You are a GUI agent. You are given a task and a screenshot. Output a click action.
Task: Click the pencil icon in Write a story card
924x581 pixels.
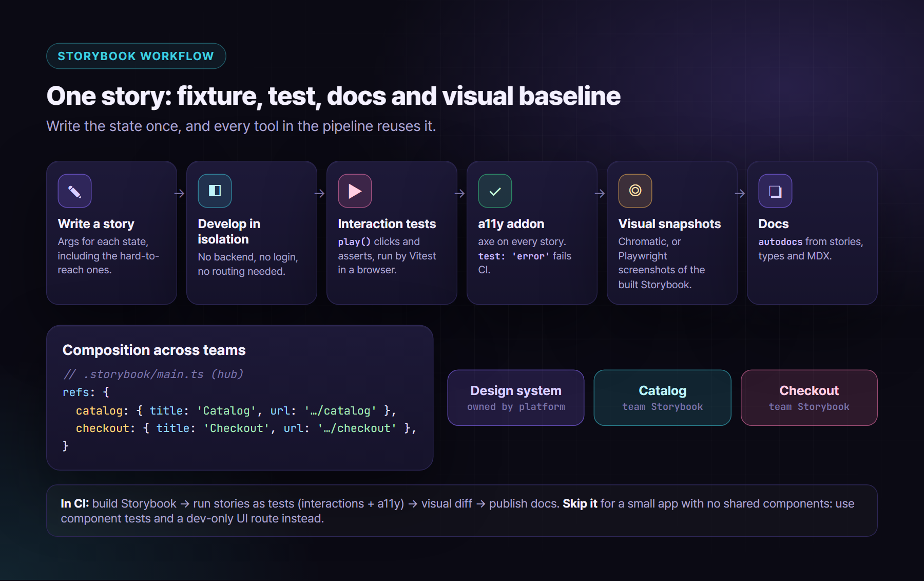(x=74, y=191)
